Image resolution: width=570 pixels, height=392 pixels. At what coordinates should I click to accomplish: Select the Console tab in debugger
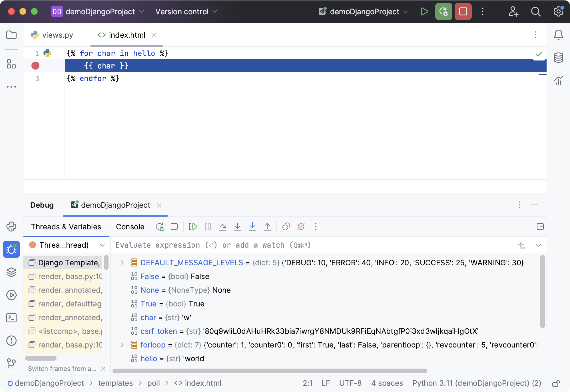click(x=130, y=226)
